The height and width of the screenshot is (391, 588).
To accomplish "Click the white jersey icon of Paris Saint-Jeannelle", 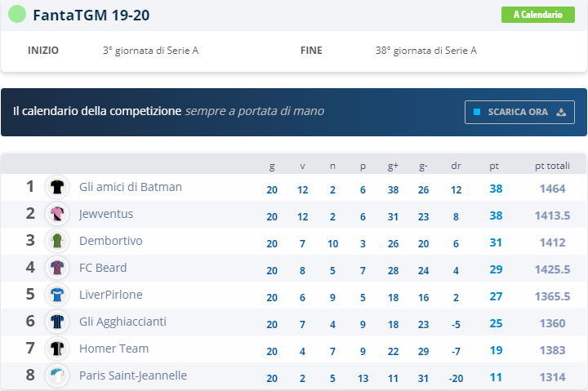I will coord(57,375).
